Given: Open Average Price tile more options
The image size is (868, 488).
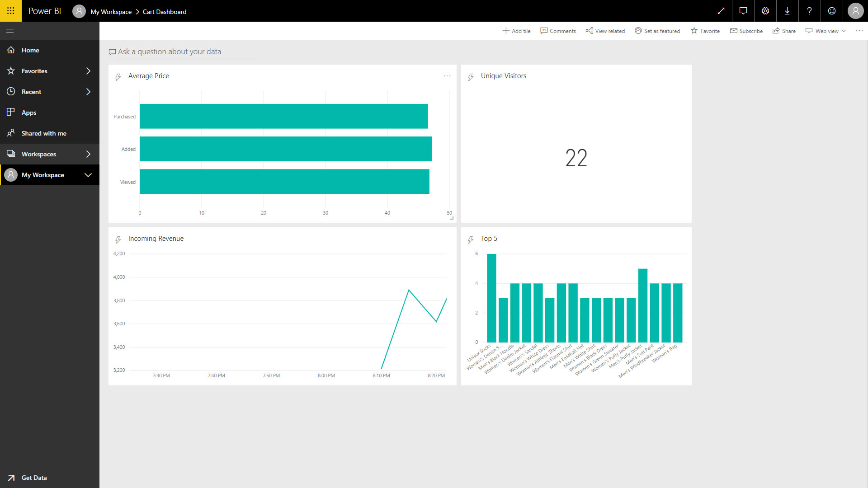Looking at the screenshot, I should pyautogui.click(x=447, y=76).
